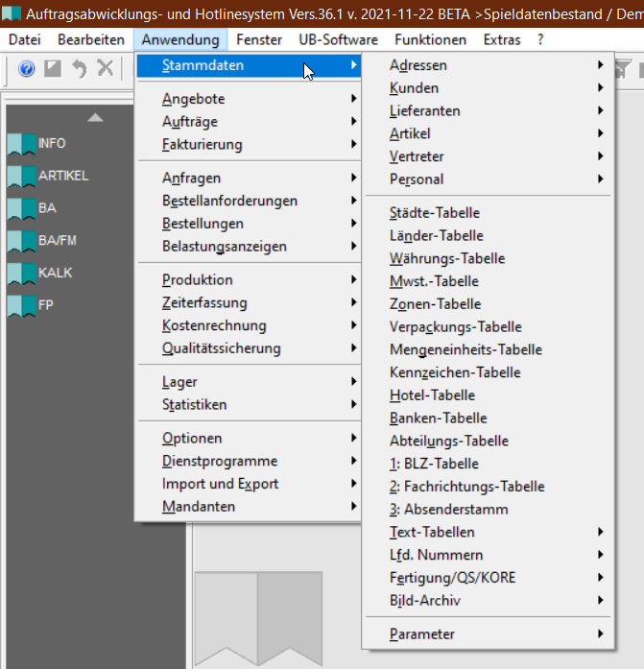
Task: Click the grey save icon in the toolbar
Action: point(54,68)
